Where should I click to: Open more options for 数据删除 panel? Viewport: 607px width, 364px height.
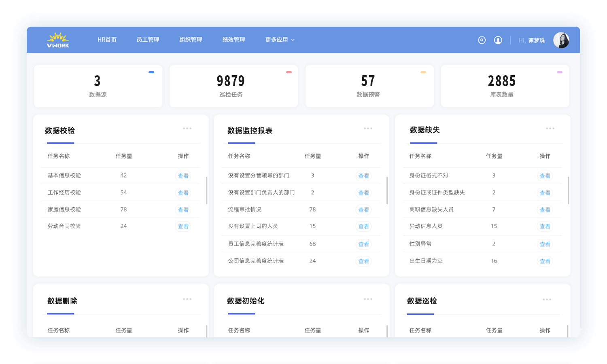(187, 299)
